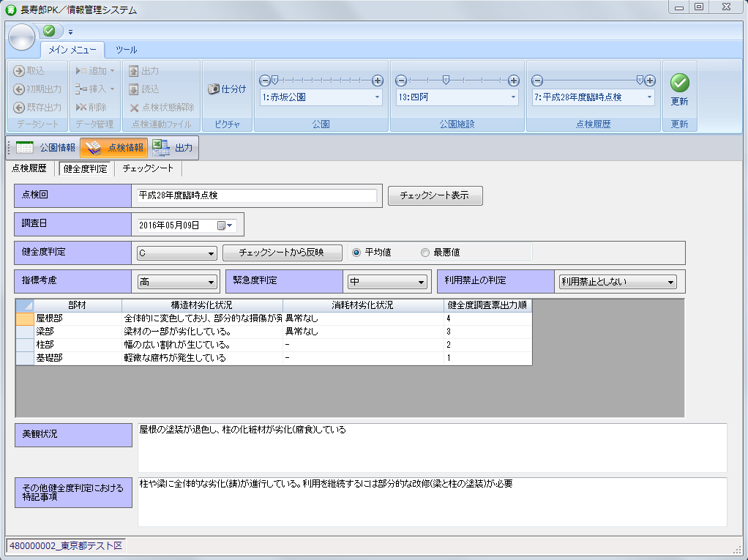Click plus icon on 点検履歴 slider
Viewport: 748px width, 560px height.
coord(650,81)
